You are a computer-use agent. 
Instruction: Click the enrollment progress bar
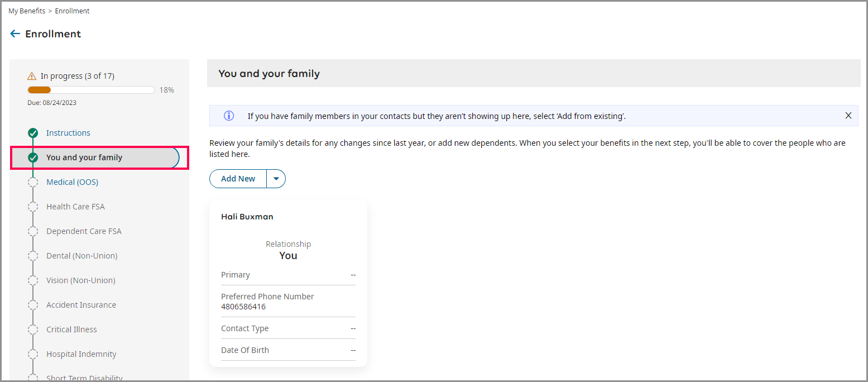91,90
